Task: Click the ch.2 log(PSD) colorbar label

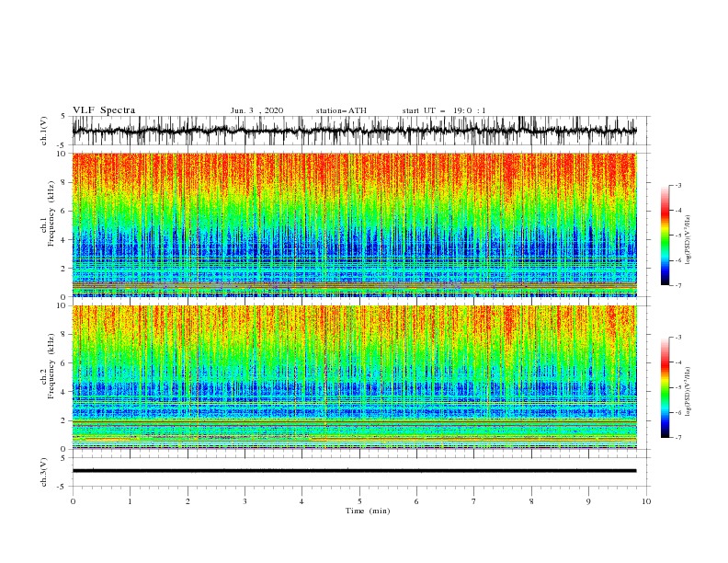Action: click(x=688, y=392)
